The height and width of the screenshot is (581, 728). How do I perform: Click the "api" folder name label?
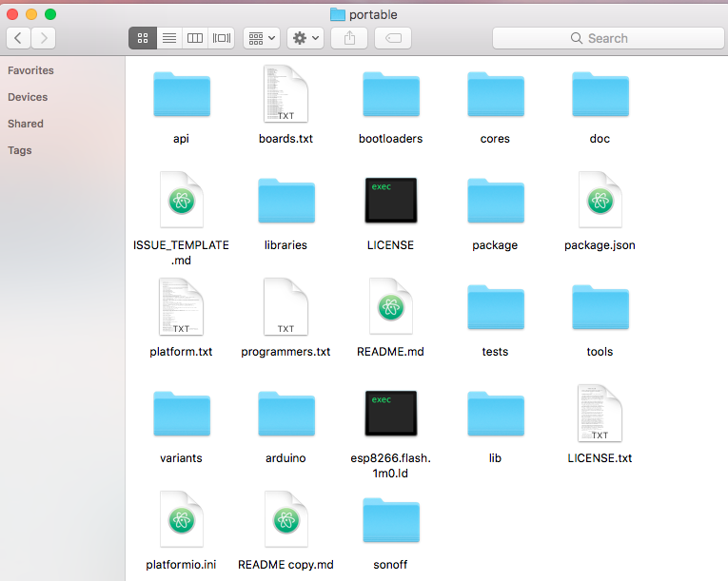point(181,139)
